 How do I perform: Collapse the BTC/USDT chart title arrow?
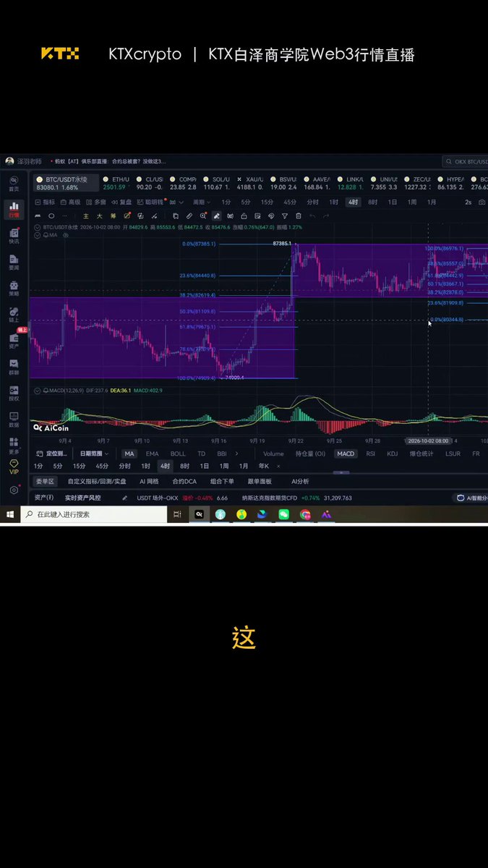pyautogui.click(x=38, y=226)
